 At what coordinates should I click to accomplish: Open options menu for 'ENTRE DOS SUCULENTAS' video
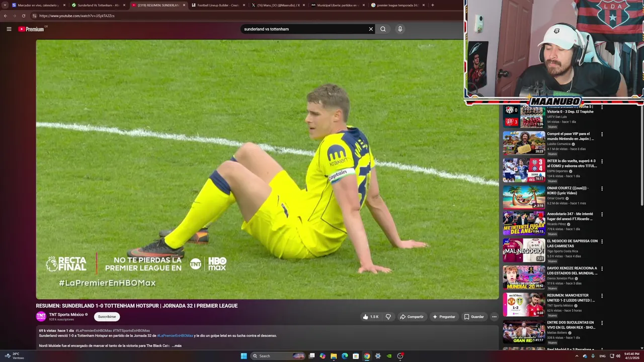tap(602, 323)
